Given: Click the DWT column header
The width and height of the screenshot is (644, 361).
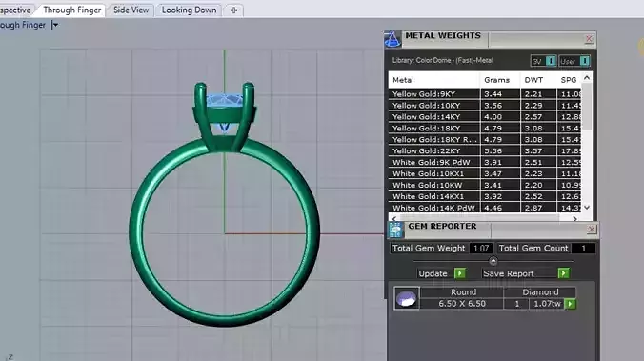Looking at the screenshot, I should pos(537,80).
